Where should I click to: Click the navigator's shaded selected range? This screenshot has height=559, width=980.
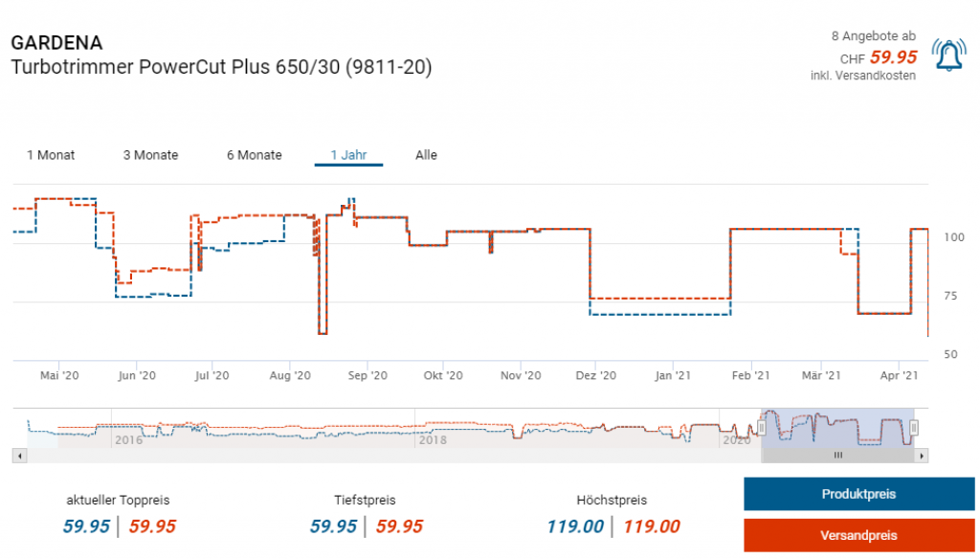tap(837, 427)
